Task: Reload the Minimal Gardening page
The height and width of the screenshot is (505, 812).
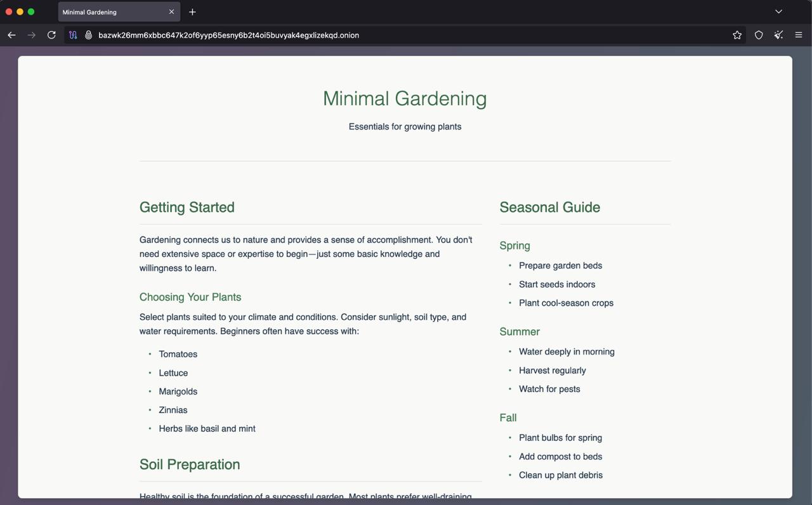Action: tap(51, 35)
